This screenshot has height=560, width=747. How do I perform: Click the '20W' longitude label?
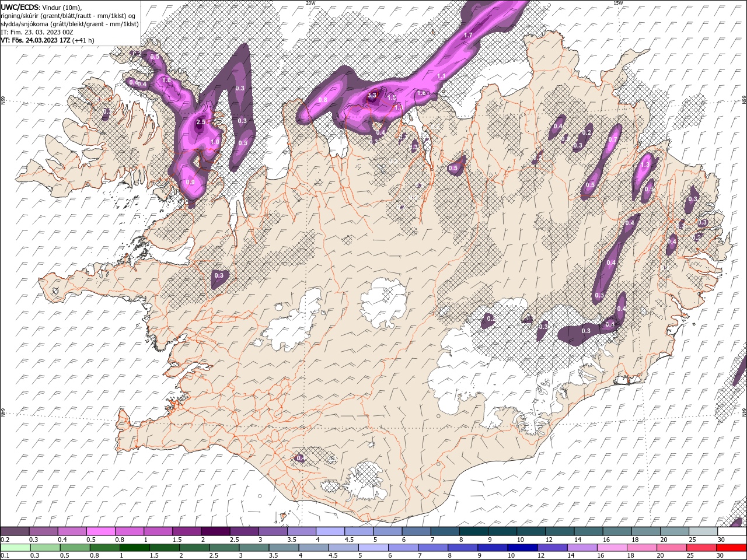(310, 3)
